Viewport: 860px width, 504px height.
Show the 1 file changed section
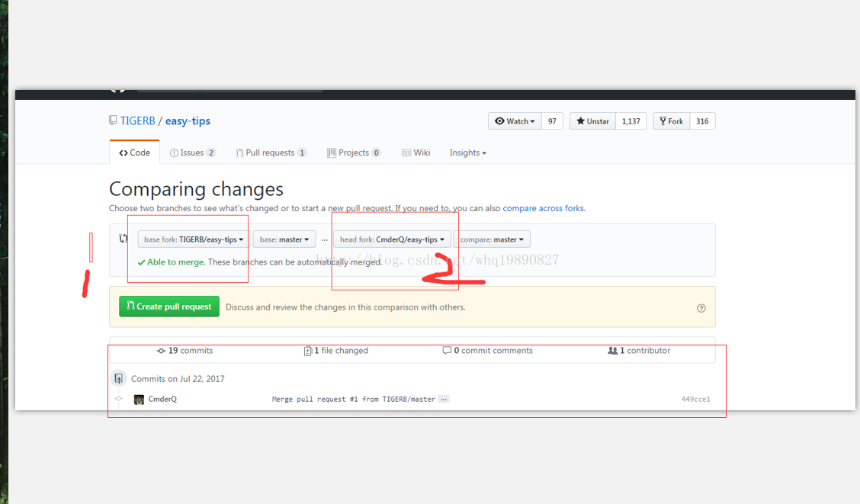(335, 351)
